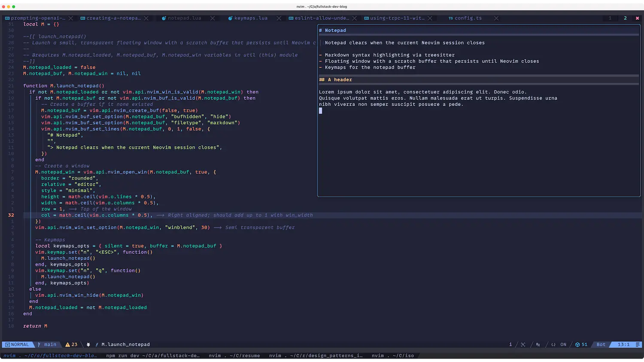Select terminal tab 'nvim . ~/C/r/design_patterns_i'

tap(316, 356)
